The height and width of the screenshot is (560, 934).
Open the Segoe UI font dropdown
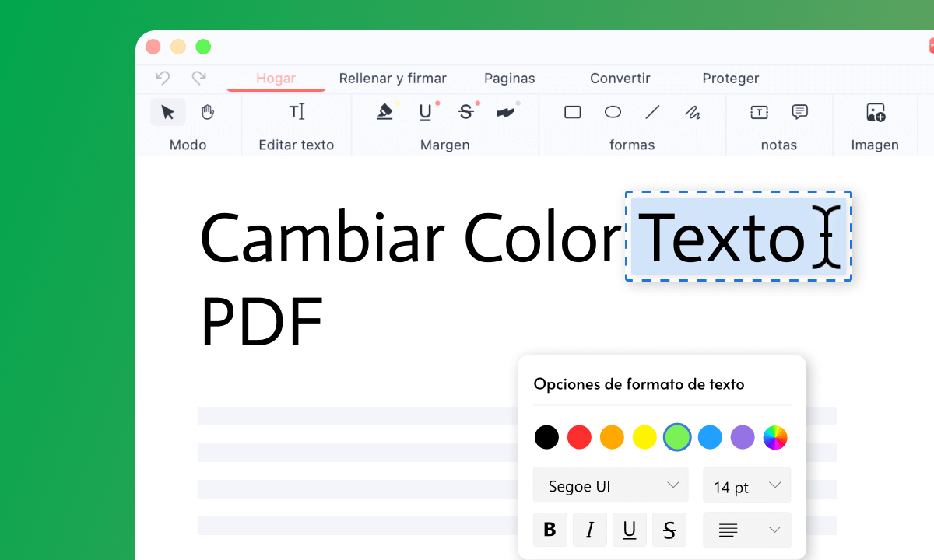[x=610, y=485]
